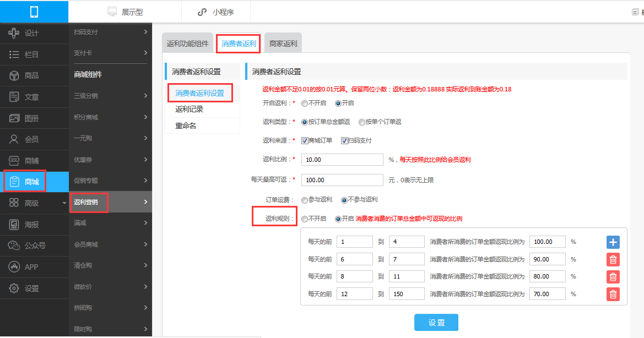Switch to 返利功能组件 tab
The width and height of the screenshot is (644, 338).
click(x=187, y=43)
